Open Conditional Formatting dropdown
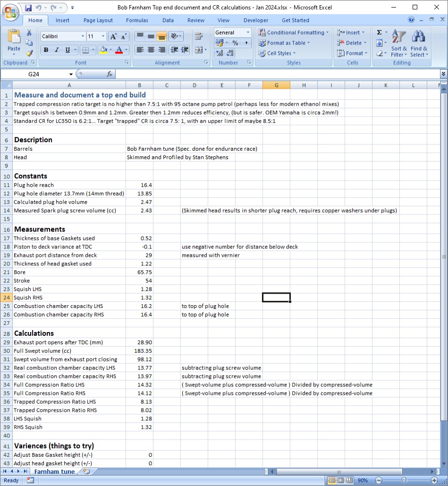 point(294,33)
